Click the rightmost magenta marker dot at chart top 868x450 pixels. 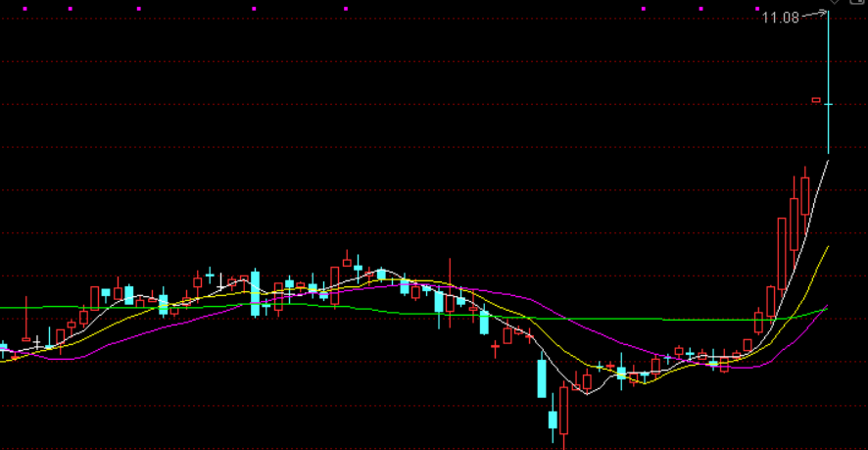coord(758,9)
